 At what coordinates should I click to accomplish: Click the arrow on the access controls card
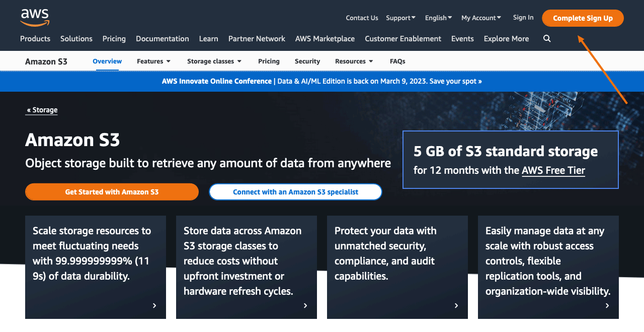point(607,305)
